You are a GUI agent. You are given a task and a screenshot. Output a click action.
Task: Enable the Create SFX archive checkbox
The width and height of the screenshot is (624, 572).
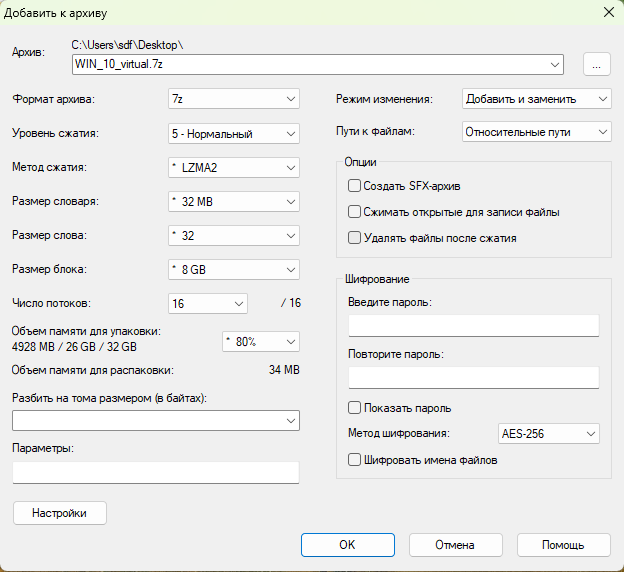354,185
